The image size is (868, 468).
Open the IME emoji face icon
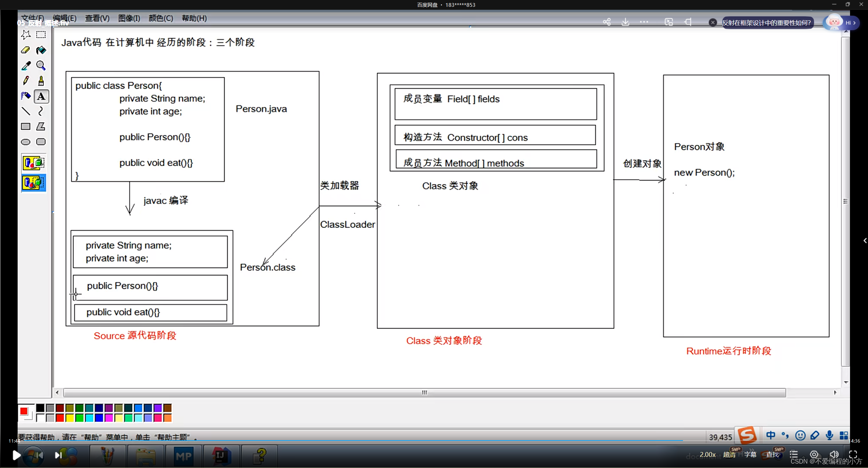click(x=800, y=435)
